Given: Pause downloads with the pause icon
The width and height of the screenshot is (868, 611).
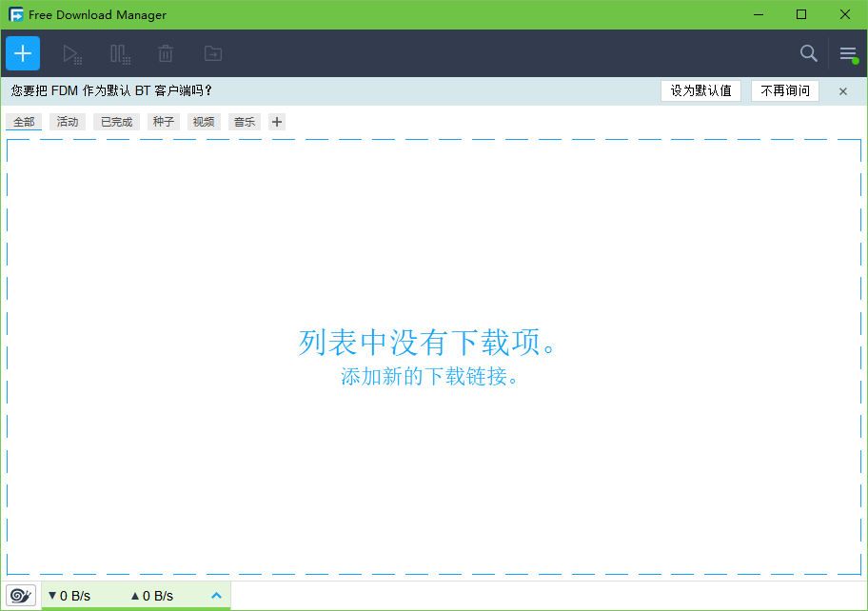Looking at the screenshot, I should [118, 53].
